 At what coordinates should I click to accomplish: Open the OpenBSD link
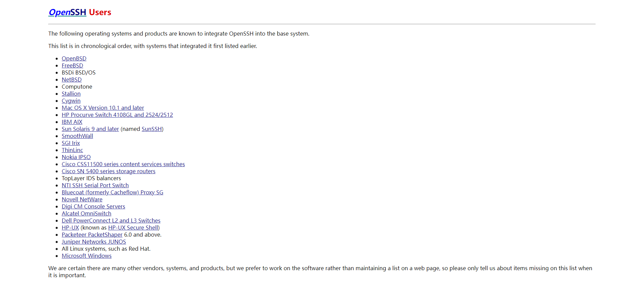[74, 58]
